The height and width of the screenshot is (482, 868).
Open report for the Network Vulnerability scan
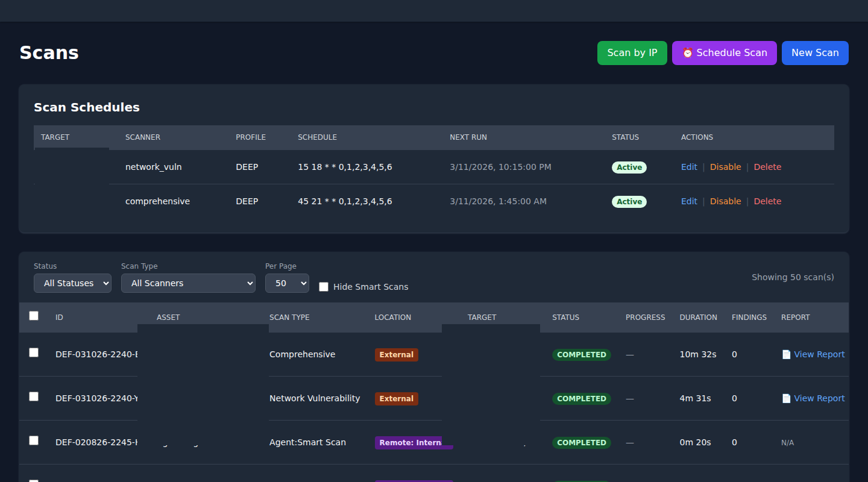[813, 398]
